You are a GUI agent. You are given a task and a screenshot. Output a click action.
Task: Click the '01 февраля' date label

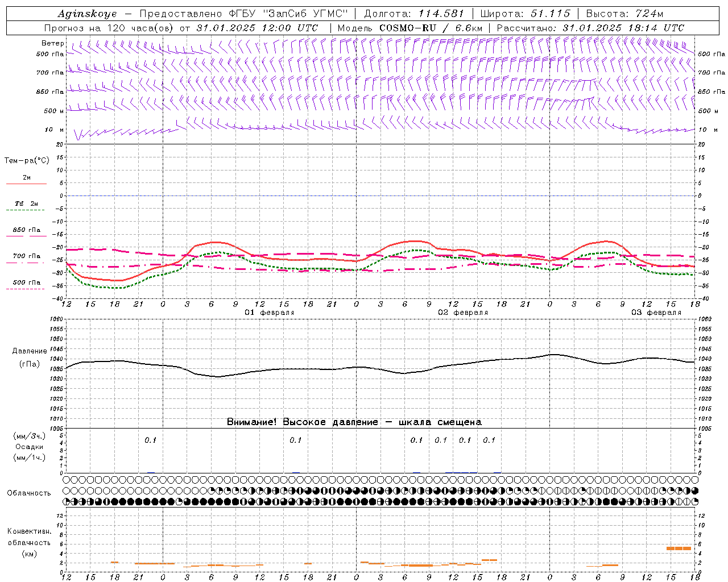pos(270,313)
